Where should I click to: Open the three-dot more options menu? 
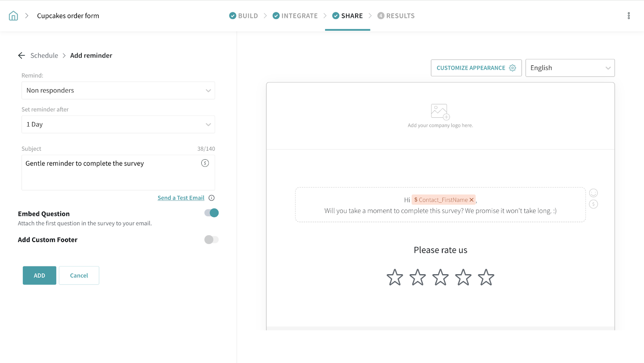click(x=628, y=16)
